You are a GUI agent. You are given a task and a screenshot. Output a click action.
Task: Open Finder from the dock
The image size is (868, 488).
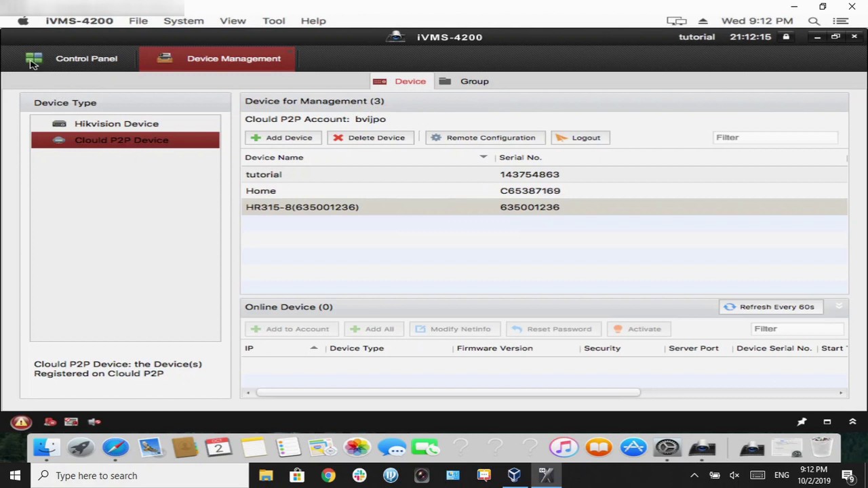click(46, 448)
